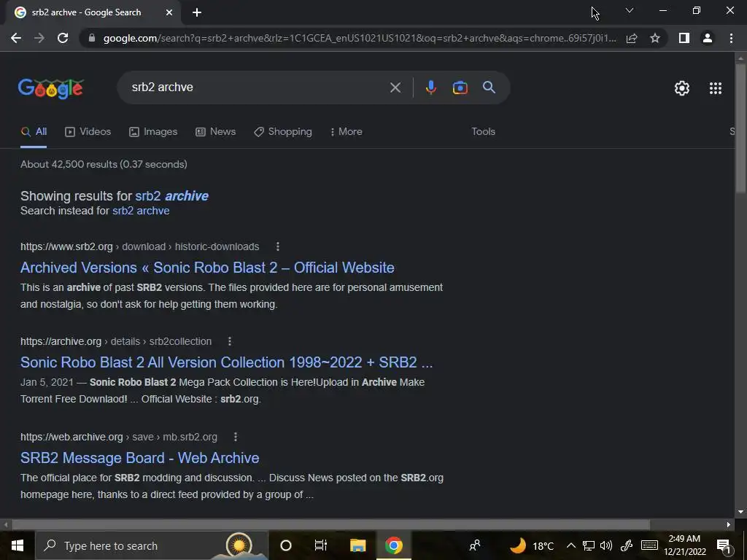The width and height of the screenshot is (747, 560).
Task: Go back to the previous page
Action: pyautogui.click(x=16, y=38)
